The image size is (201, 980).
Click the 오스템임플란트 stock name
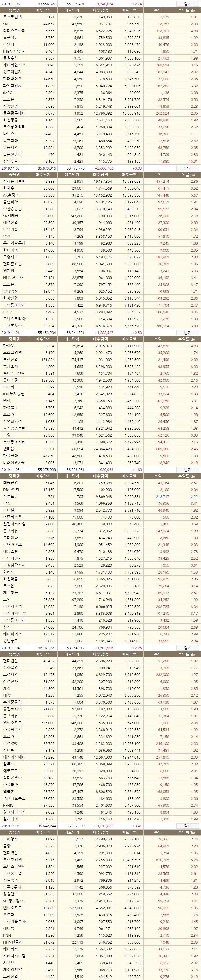pos(14,428)
